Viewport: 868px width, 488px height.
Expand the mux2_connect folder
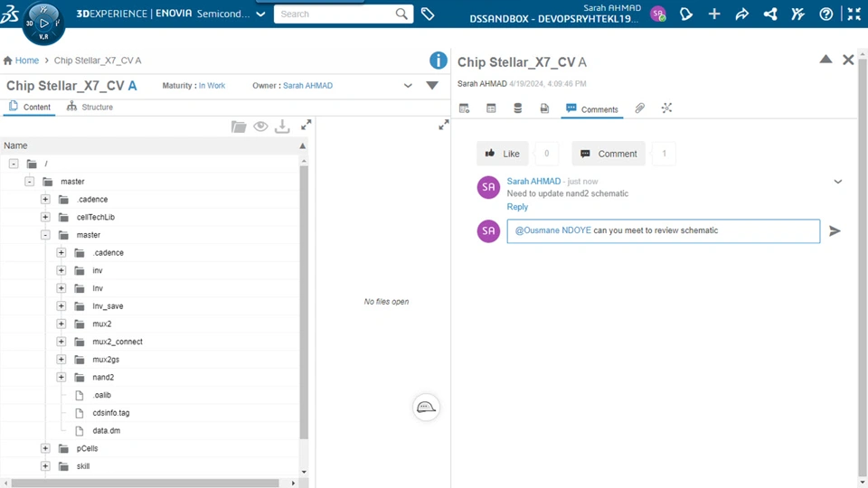pos(61,342)
